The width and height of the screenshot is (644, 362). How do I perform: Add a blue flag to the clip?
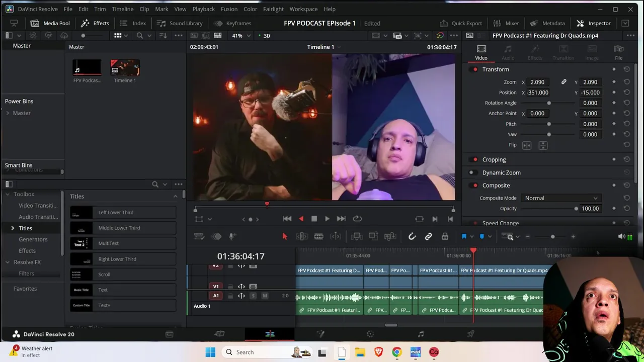[x=464, y=236]
